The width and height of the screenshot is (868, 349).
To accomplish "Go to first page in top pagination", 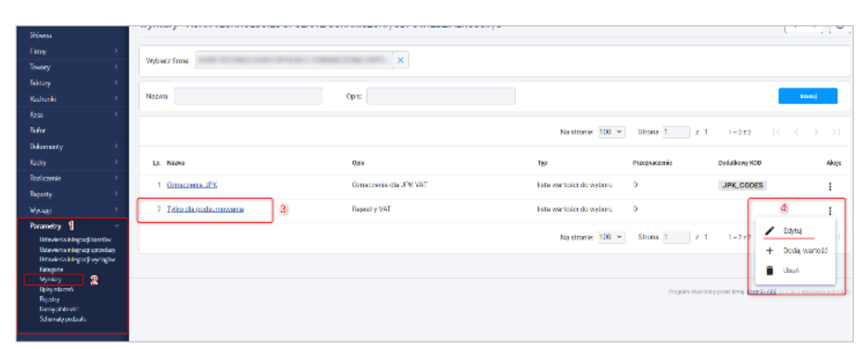I will coord(776,132).
